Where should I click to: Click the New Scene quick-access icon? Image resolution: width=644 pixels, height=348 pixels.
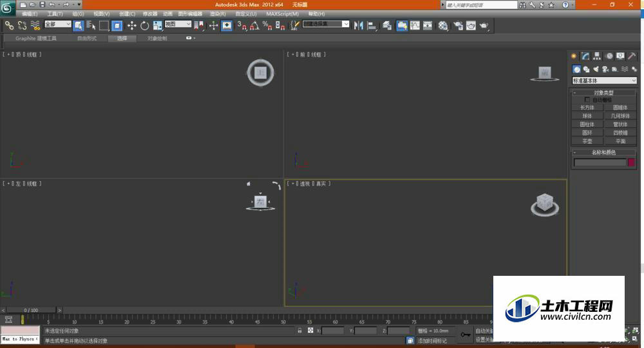[23, 5]
